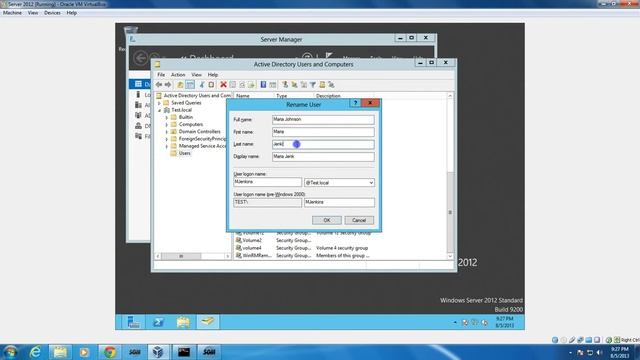
Task: Open Google Chrome from host taskbar
Action: click(109, 352)
